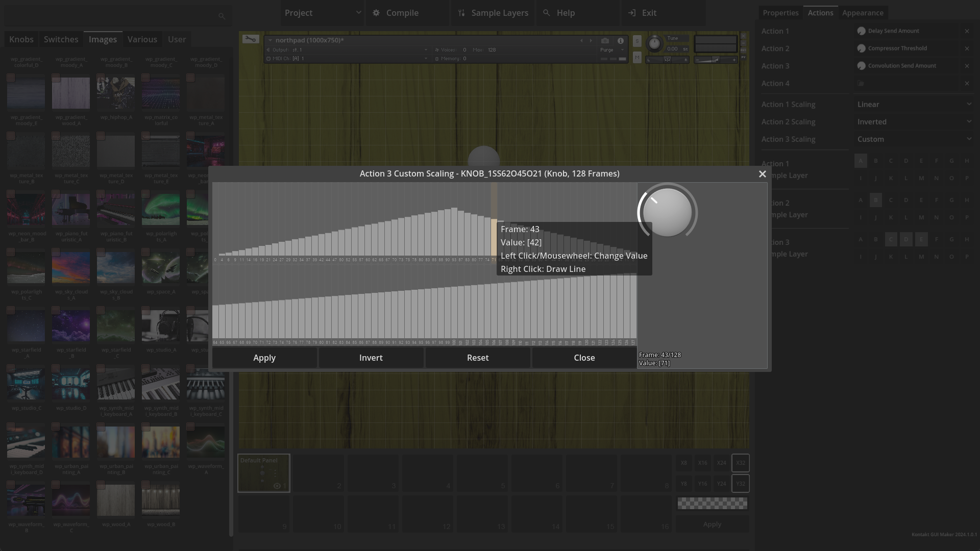Click the eye icon on Default Panel thumbnail
Screen dimensions: 980x551
pyautogui.click(x=277, y=486)
